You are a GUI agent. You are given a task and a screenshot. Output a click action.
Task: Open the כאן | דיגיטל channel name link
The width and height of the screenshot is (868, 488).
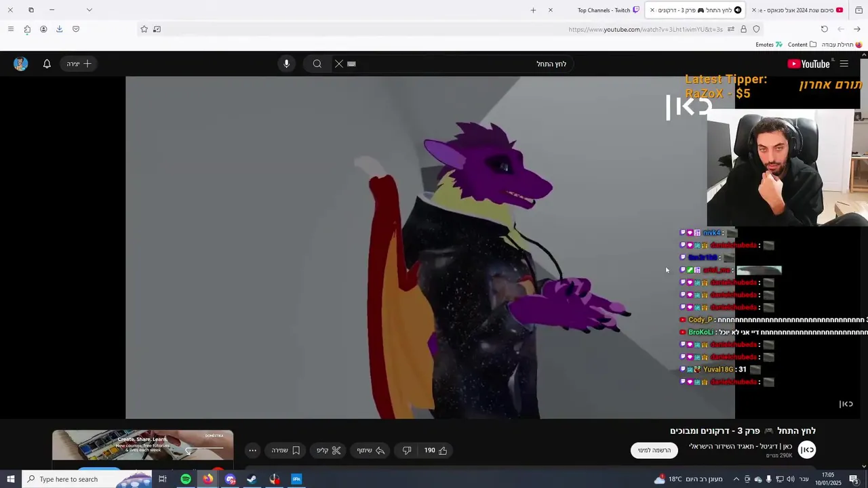[x=741, y=446]
